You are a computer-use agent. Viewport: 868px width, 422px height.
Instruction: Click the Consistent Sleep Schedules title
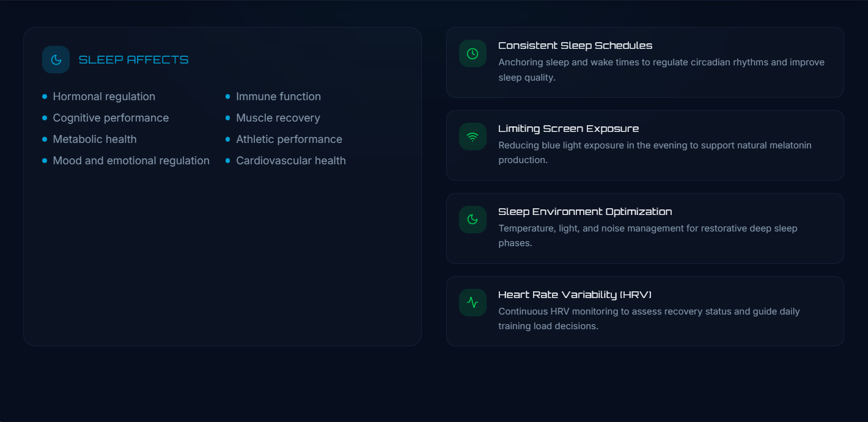[575, 46]
